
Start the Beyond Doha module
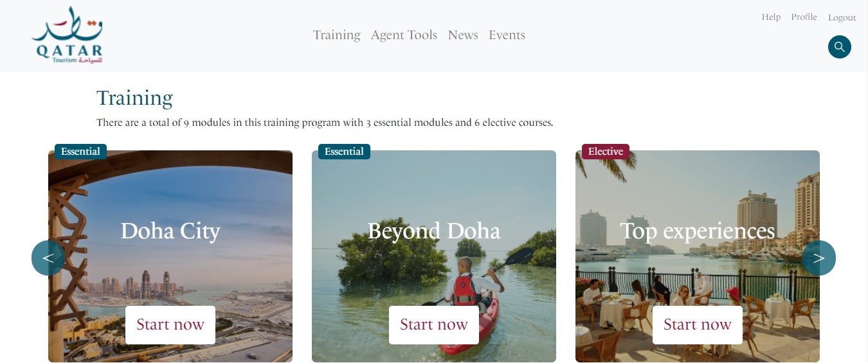coord(433,324)
